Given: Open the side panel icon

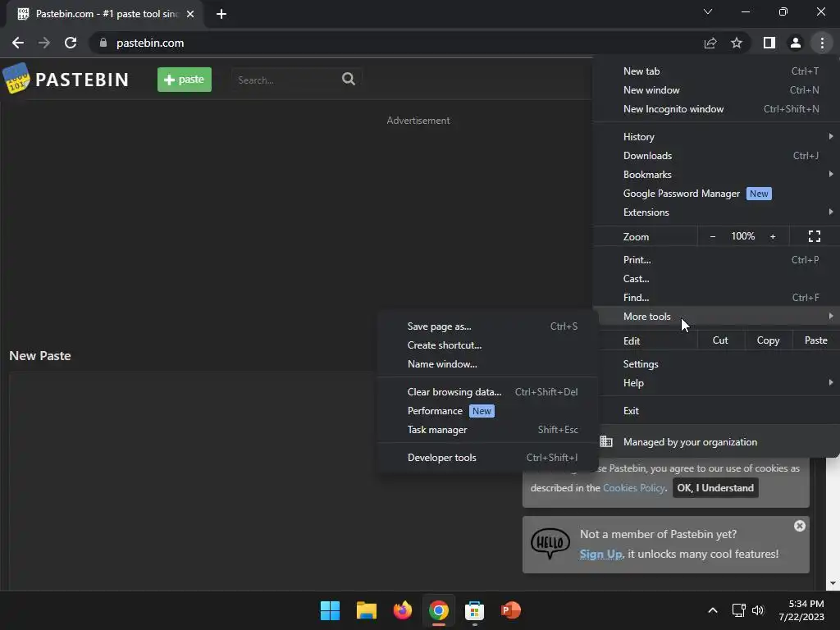Looking at the screenshot, I should (769, 43).
